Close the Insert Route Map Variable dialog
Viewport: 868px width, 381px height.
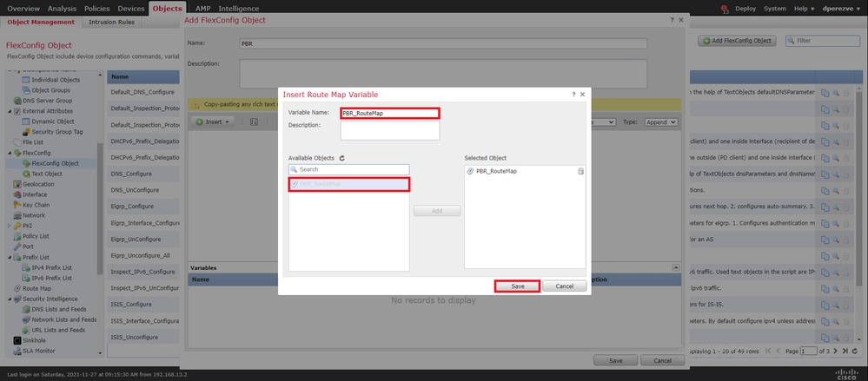pyautogui.click(x=582, y=95)
